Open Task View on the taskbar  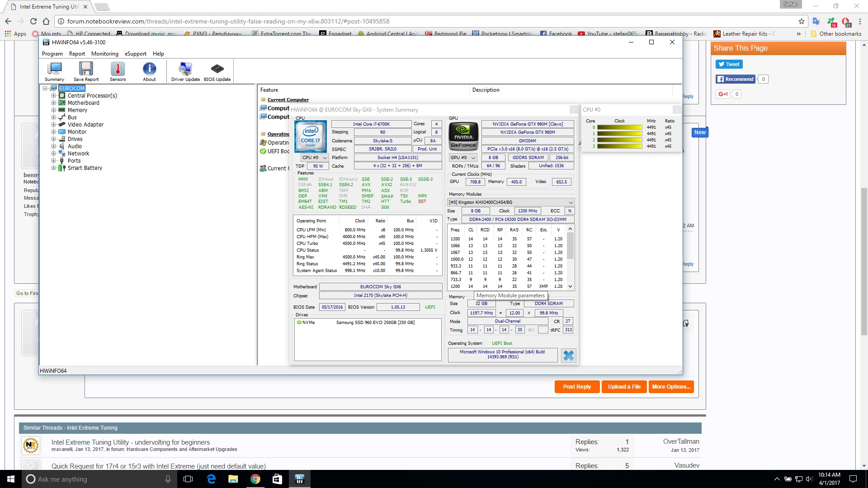[x=188, y=479]
